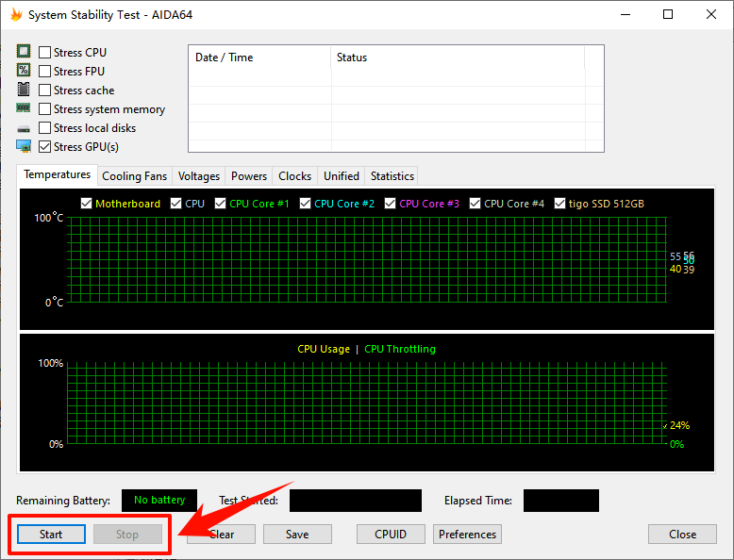Toggle CPU Core #1 graph checkbox
This screenshot has height=560, width=734.
[x=220, y=204]
